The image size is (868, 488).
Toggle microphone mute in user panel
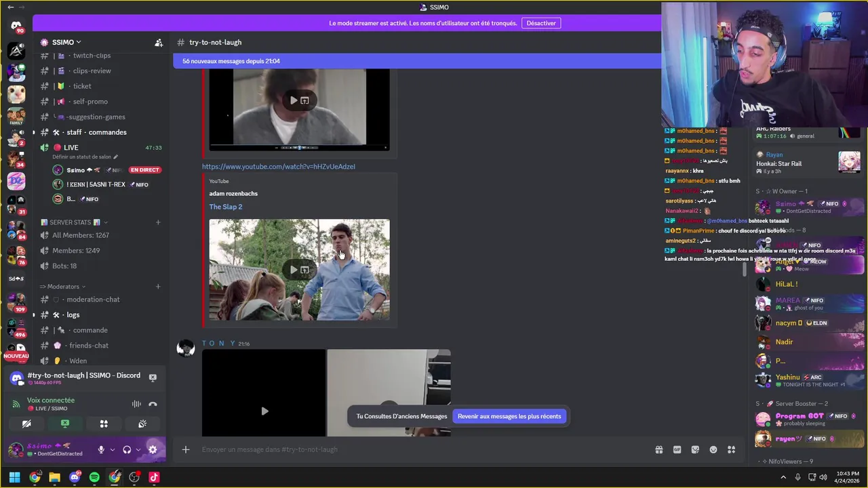coord(101,449)
